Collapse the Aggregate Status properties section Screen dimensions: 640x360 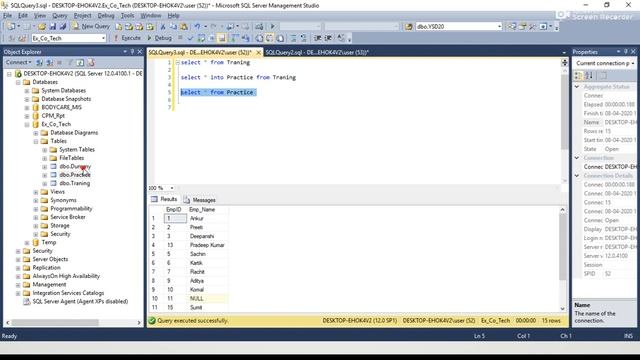coord(577,87)
